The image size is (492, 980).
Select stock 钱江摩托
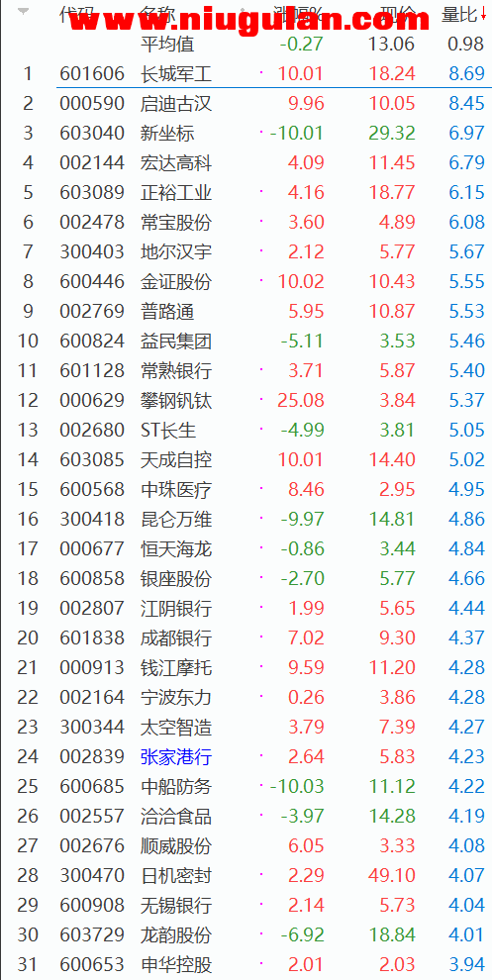pos(176,667)
